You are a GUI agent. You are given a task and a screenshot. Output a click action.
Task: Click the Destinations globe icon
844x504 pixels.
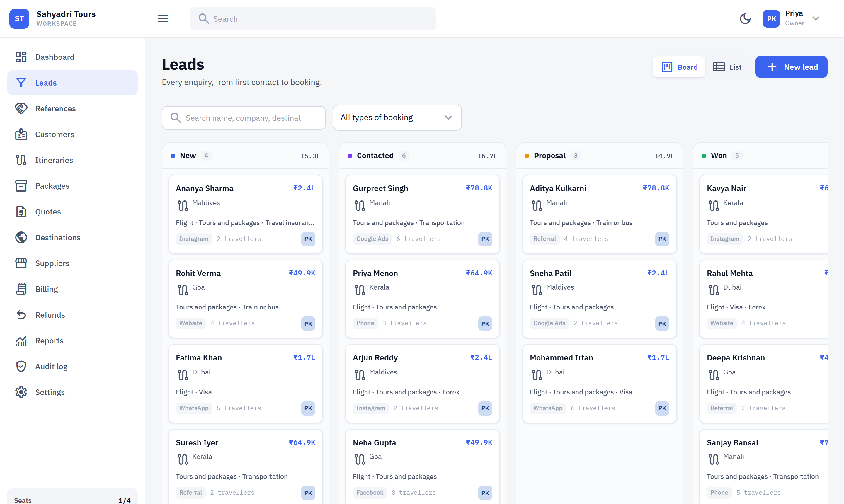point(21,238)
